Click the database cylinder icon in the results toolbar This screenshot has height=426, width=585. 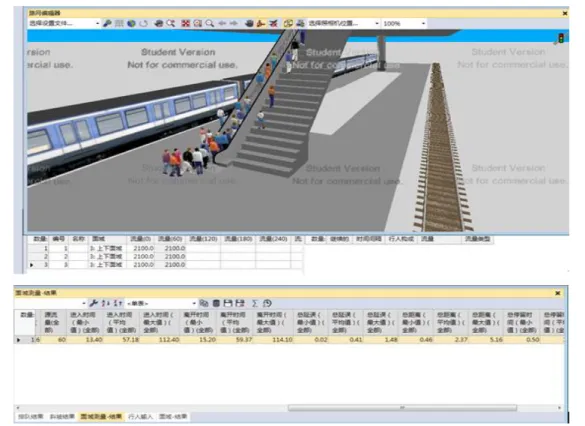[x=216, y=303]
